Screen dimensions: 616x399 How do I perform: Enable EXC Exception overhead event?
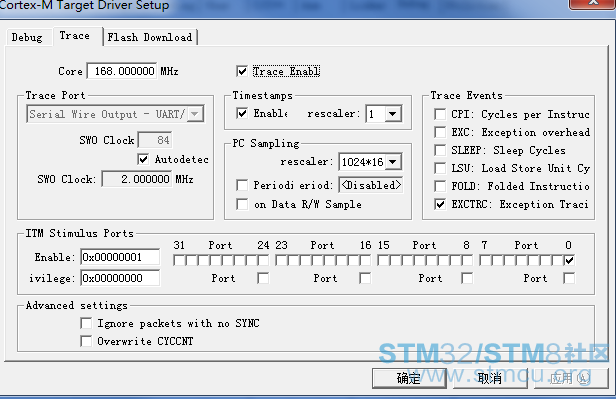pyautogui.click(x=440, y=132)
